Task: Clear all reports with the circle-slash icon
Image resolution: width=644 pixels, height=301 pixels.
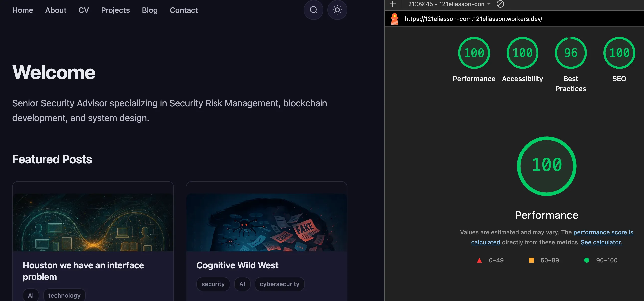Action: tap(500, 4)
